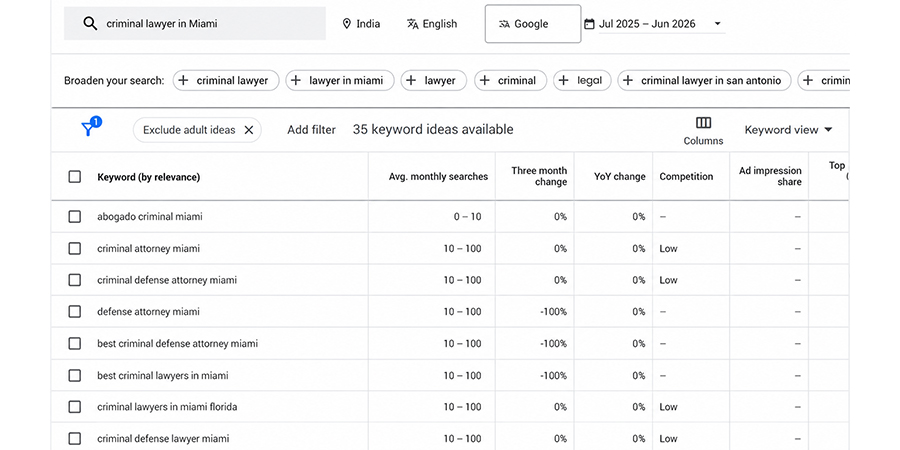Open the Columns icon
The height and width of the screenshot is (450, 900).
click(703, 123)
